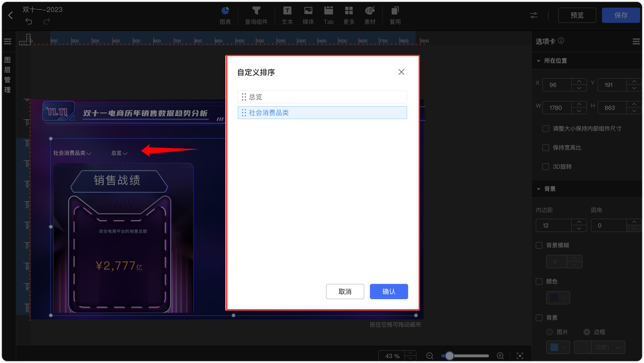Select the 素材 assets icon

point(370,15)
